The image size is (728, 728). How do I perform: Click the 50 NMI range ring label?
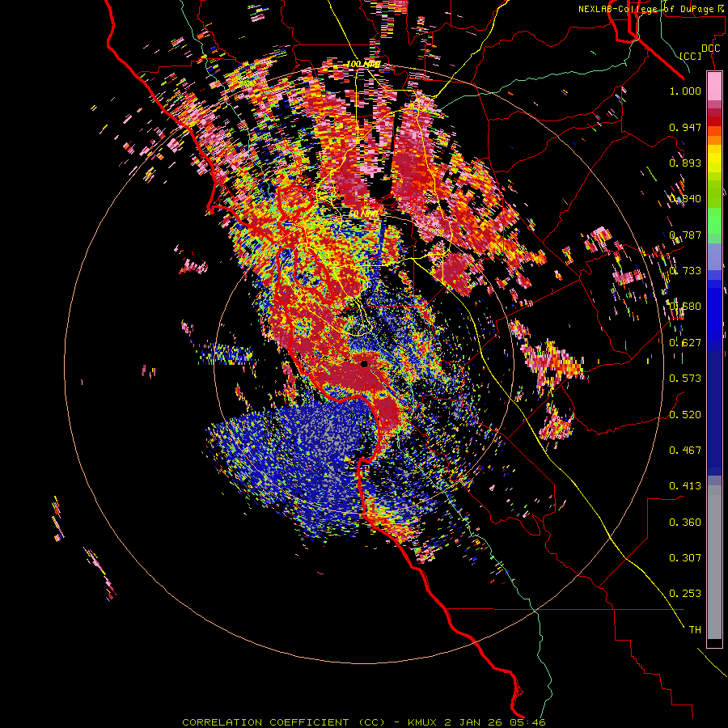pos(363,214)
